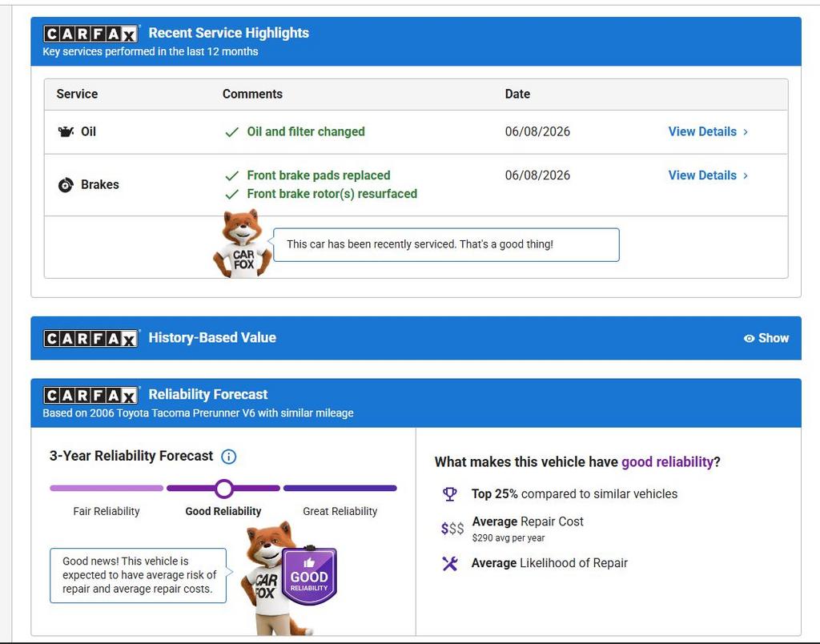
Task: Click the 06/08/2026 date in Brakes row
Action: pos(537,175)
